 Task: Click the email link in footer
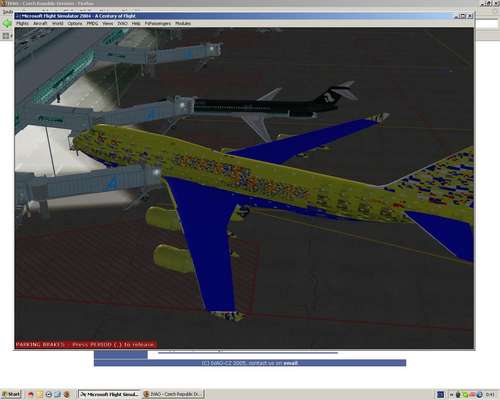tap(290, 363)
